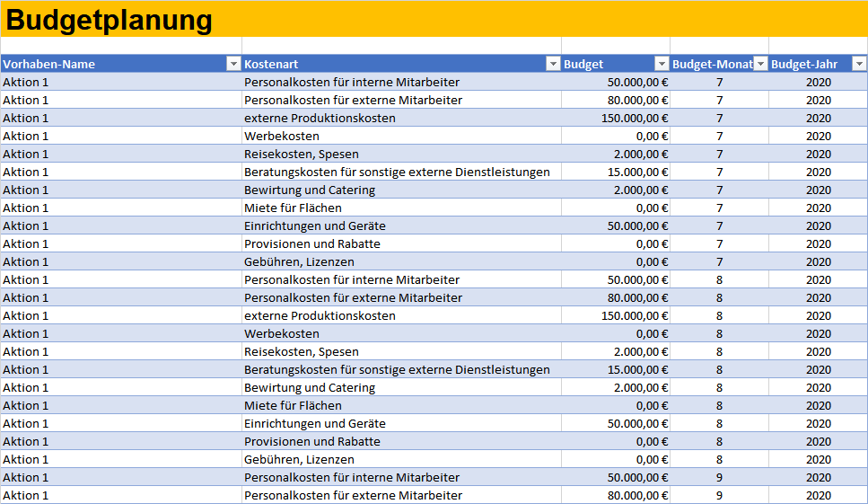Select 'Aktion 1' in month 7 Werbekosten row

click(121, 137)
